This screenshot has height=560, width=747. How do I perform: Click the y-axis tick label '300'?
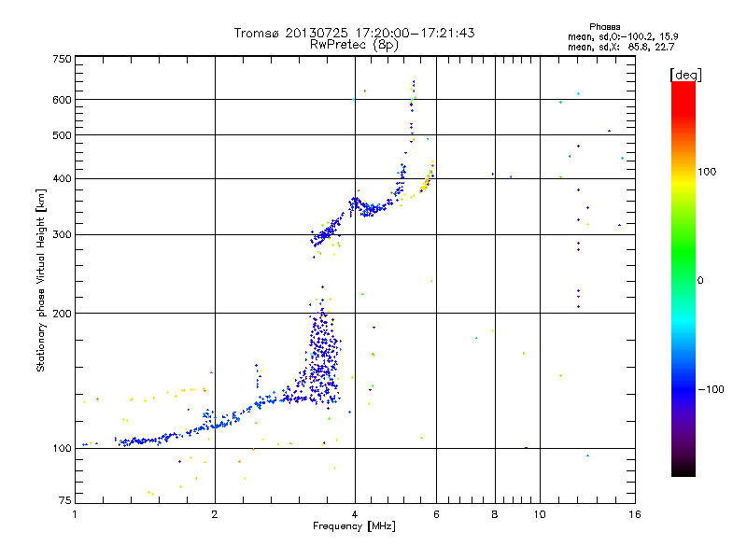point(62,235)
